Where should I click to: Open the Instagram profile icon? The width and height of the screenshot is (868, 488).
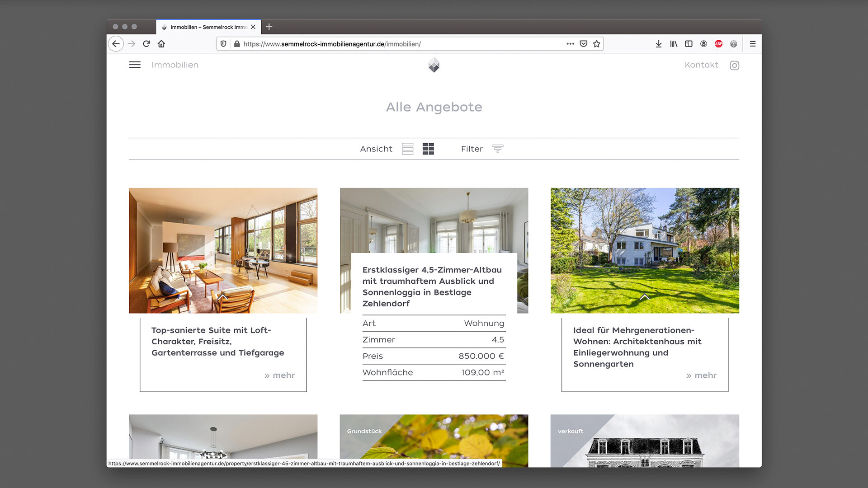(x=734, y=66)
